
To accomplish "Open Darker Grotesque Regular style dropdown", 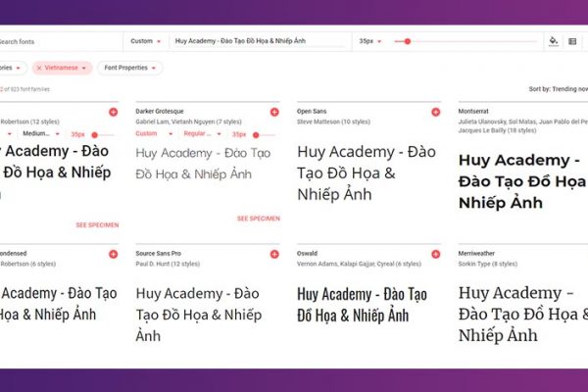I will [202, 133].
